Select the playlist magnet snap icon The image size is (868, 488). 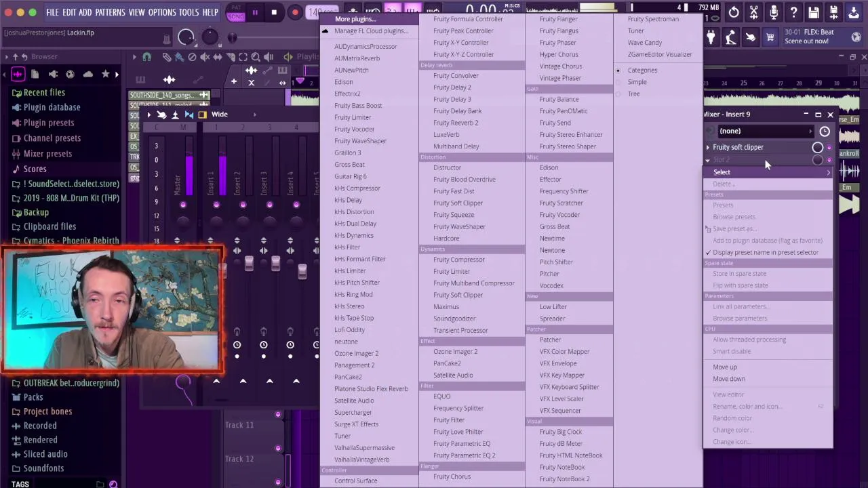(146, 57)
